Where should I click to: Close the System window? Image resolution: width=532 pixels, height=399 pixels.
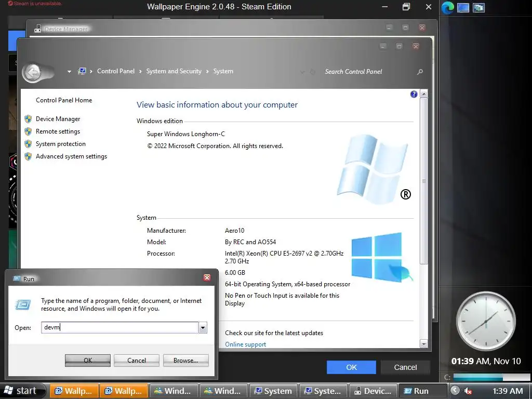click(416, 46)
